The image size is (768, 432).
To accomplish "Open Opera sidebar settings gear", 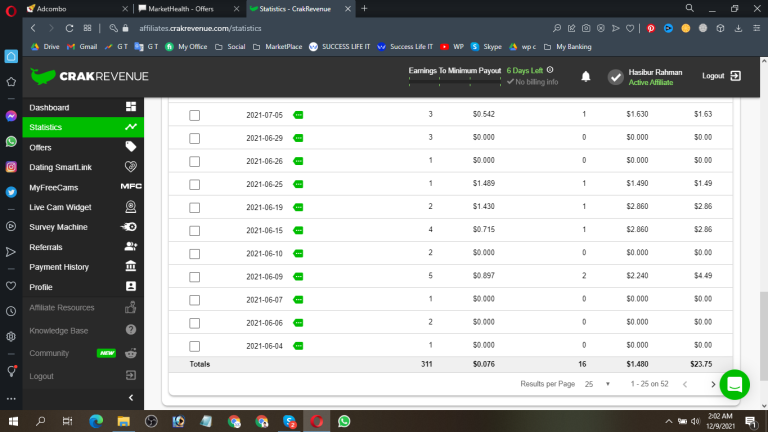I will tap(11, 336).
